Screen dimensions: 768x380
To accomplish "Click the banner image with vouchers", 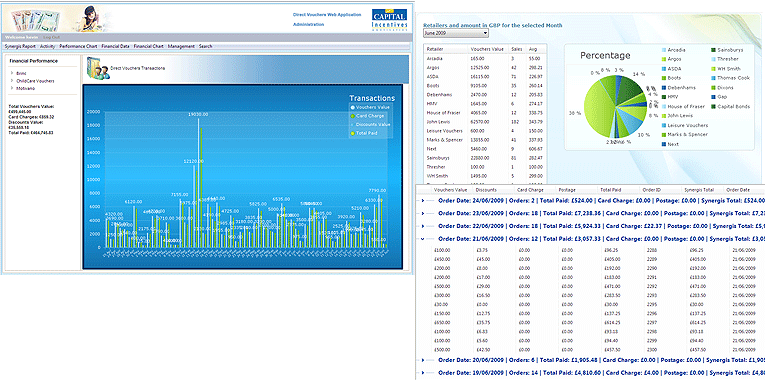I will coord(56,19).
